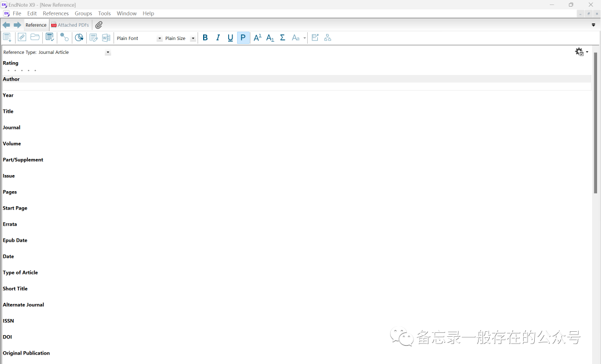Click the Alternate Journal field label
Viewport: 601px width, 364px height.
pyautogui.click(x=23, y=305)
